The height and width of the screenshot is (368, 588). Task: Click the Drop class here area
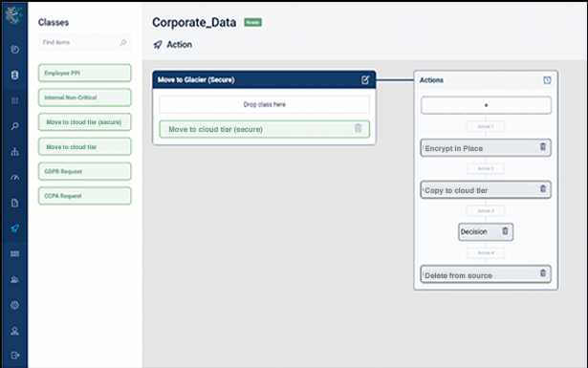(x=265, y=104)
